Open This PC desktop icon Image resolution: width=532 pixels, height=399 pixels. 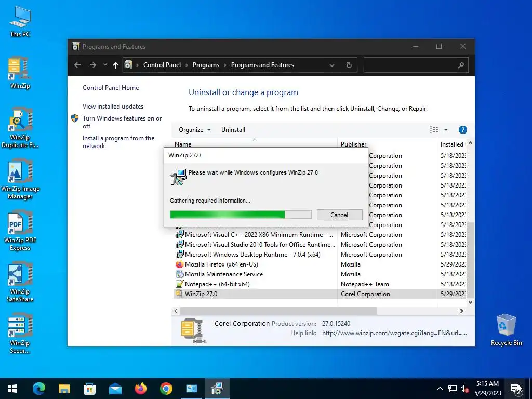pos(20,22)
